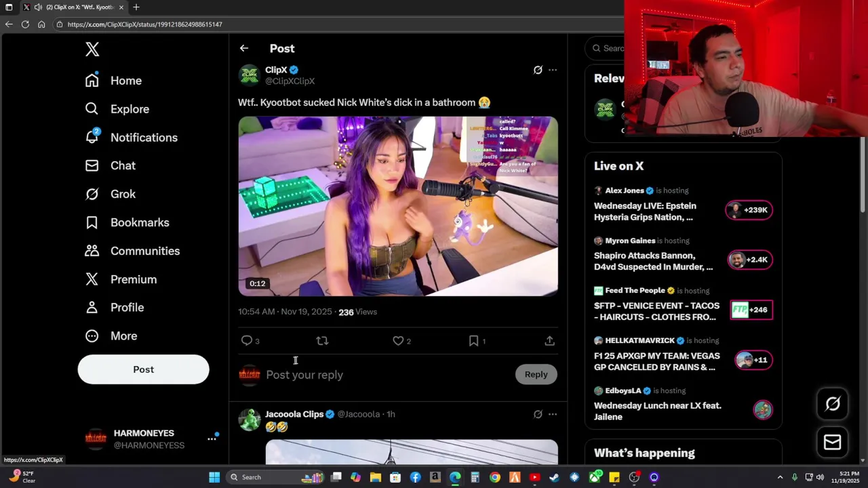Open Communities in the left sidebar
Image resolution: width=868 pixels, height=488 pixels.
pos(132,251)
